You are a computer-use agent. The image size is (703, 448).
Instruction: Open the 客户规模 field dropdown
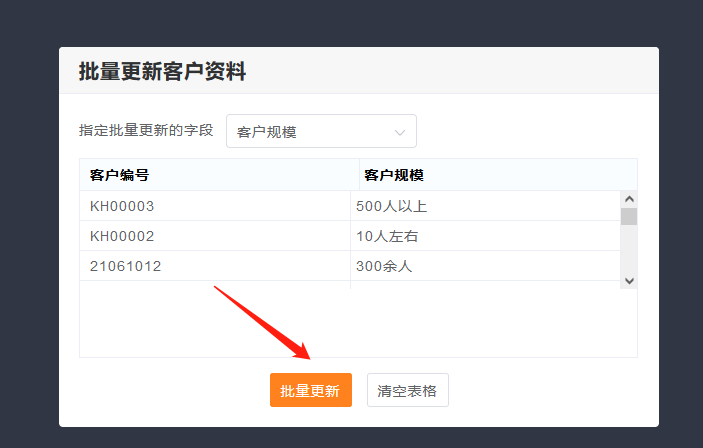[320, 131]
